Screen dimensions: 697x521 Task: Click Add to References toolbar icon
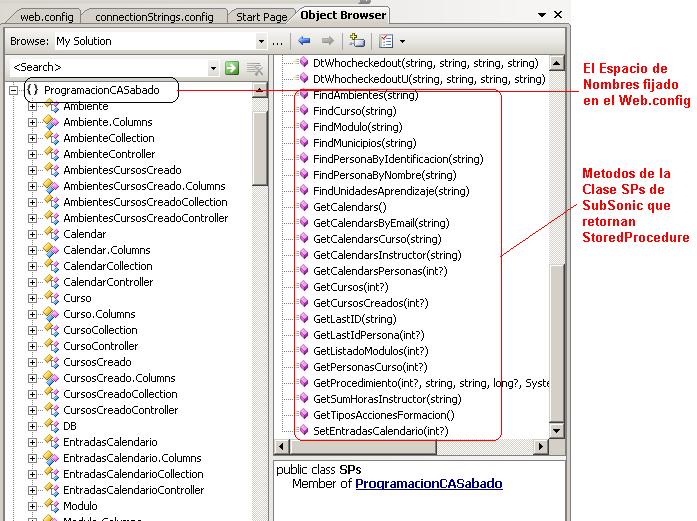click(357, 40)
